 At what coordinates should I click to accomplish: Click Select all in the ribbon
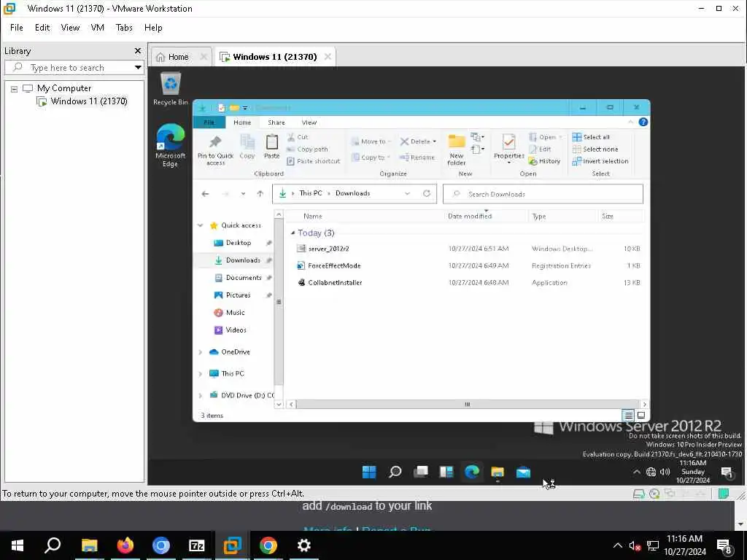point(591,137)
